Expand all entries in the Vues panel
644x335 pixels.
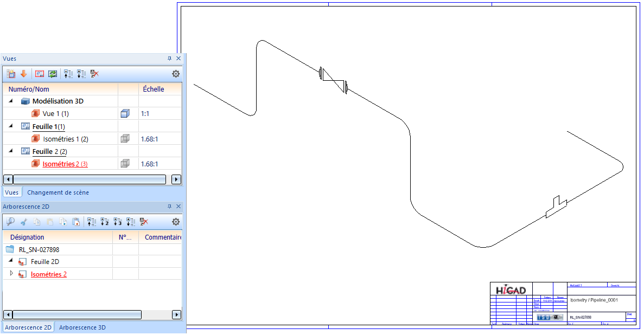[x=81, y=74]
